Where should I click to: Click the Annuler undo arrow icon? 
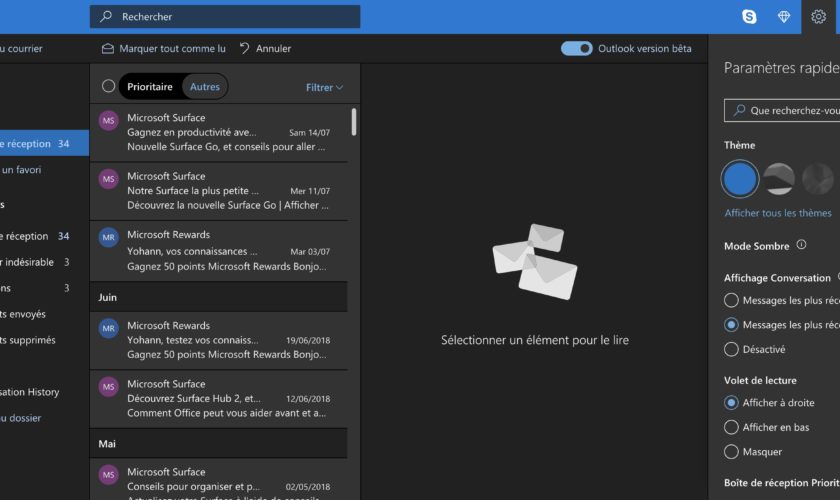click(x=245, y=48)
